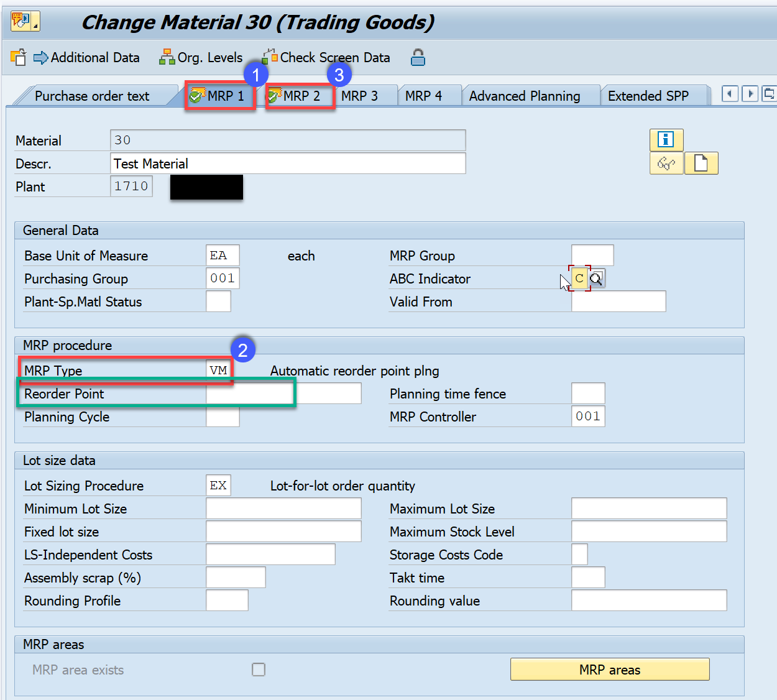The width and height of the screenshot is (777, 700).
Task: Click the Information button with the i icon
Action: (666, 140)
